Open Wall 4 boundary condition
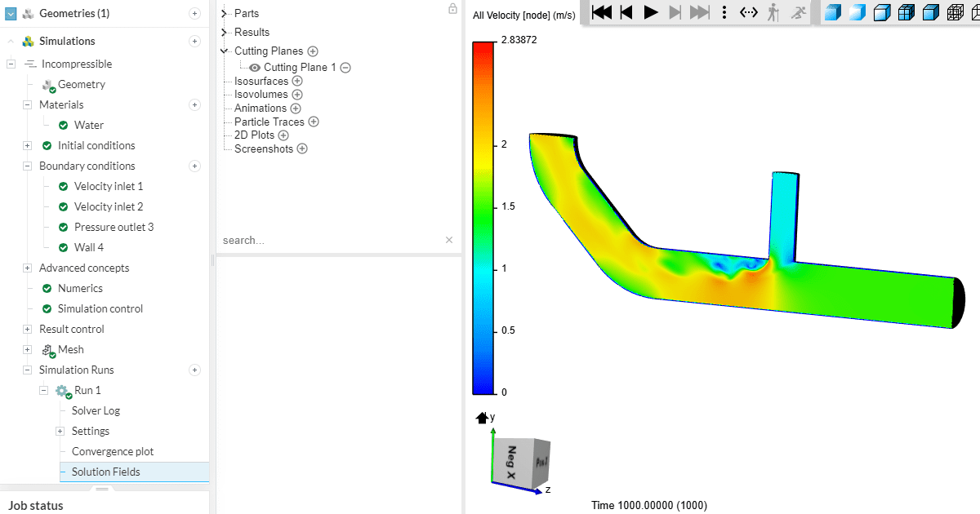 [x=88, y=247]
